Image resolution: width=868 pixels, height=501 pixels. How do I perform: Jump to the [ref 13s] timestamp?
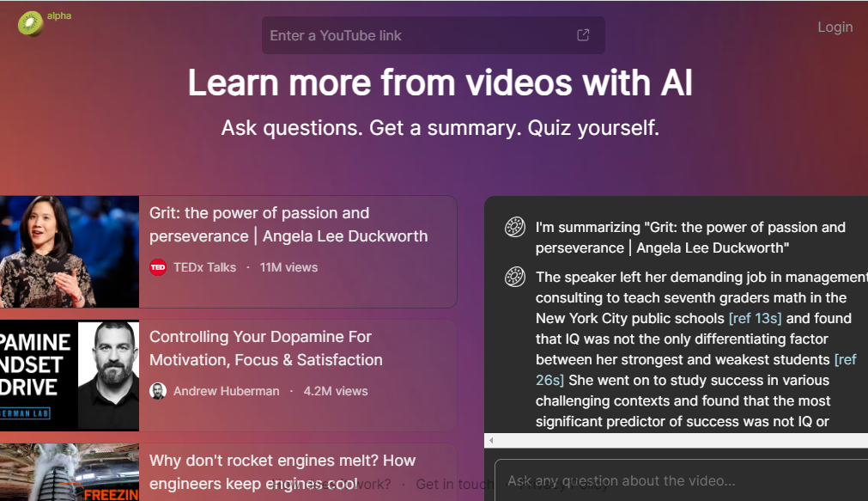(756, 319)
